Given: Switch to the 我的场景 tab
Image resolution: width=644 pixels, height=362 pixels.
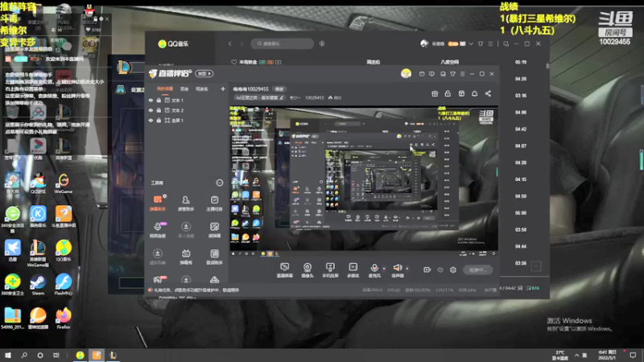Looking at the screenshot, I should [x=165, y=88].
